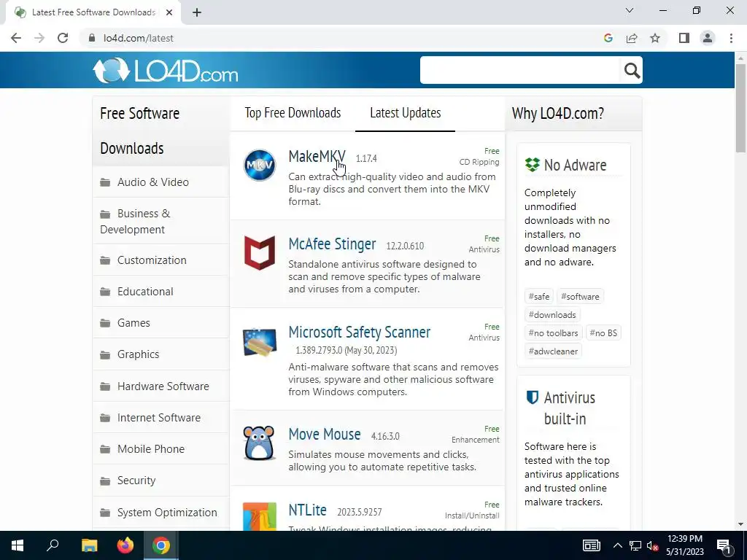Click the #no toolbars tag

553,332
